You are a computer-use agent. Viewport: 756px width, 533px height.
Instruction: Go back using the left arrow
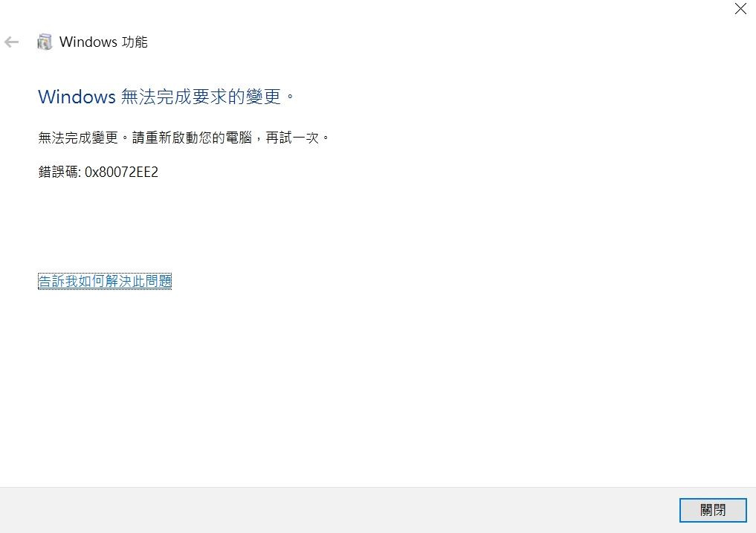(12, 42)
